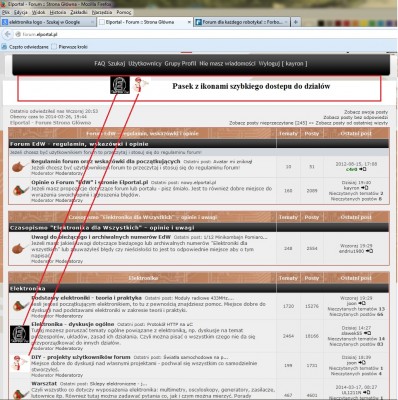
Task: Open Użytkownicy in the forum header
Action: (x=145, y=63)
